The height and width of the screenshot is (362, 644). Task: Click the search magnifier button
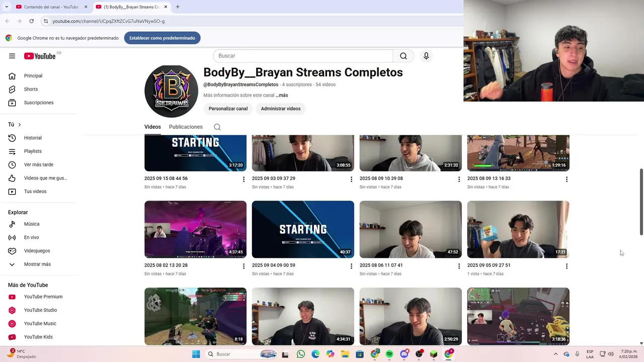pos(404,56)
